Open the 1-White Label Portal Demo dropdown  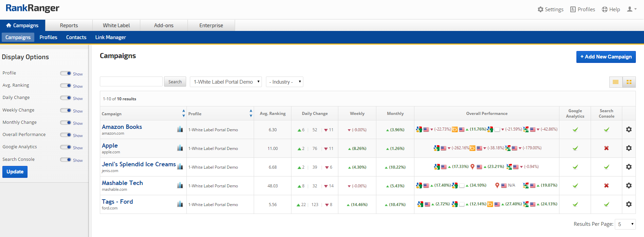(x=226, y=82)
